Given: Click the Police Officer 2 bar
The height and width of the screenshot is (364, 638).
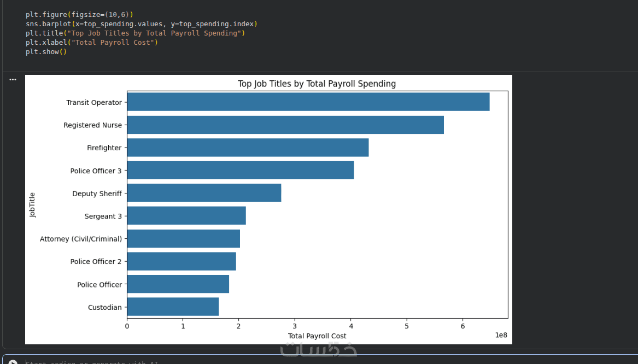Looking at the screenshot, I should point(182,262).
